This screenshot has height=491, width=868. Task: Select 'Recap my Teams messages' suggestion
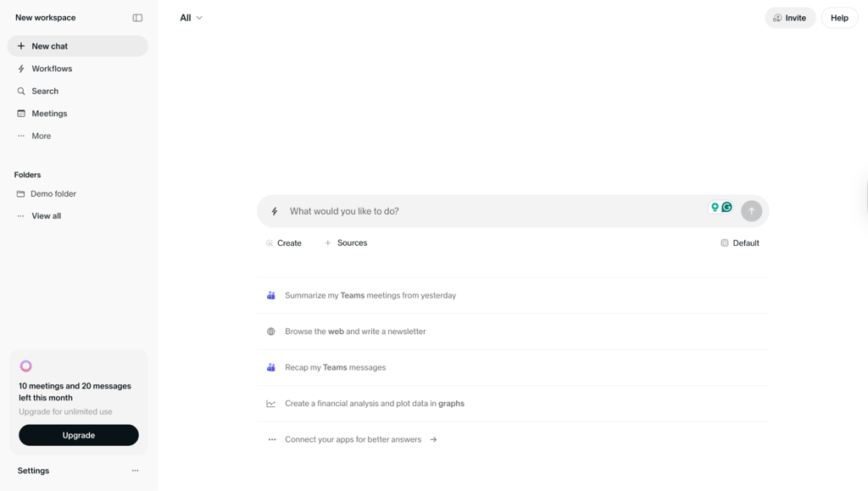(513, 367)
